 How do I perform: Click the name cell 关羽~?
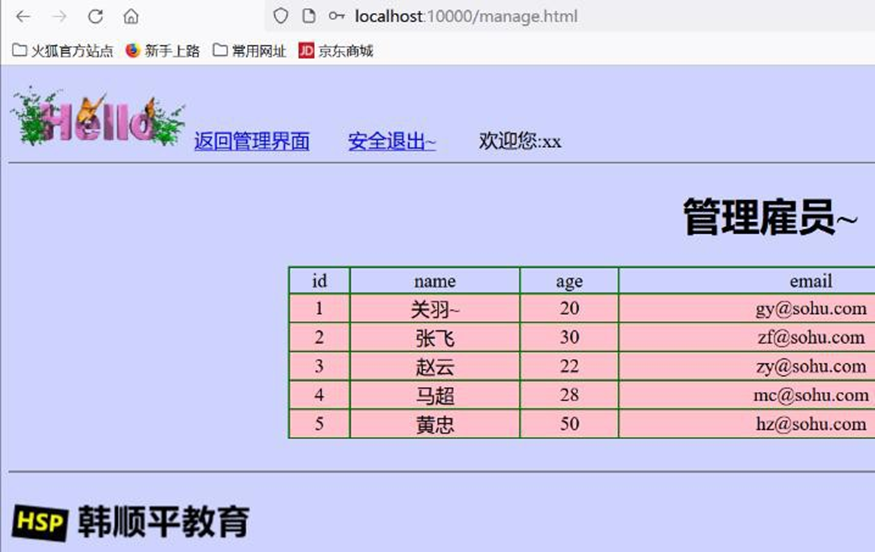point(434,310)
